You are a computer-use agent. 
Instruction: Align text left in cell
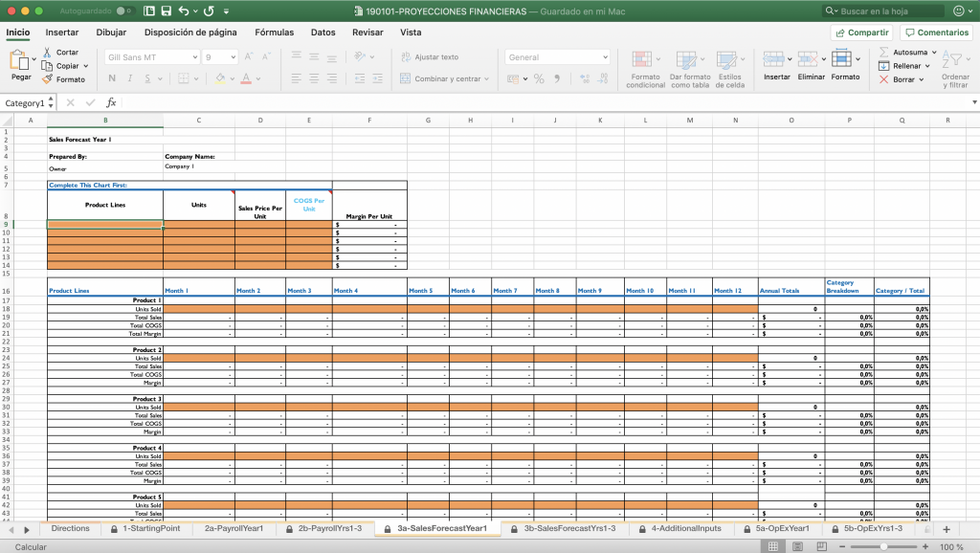coord(297,78)
